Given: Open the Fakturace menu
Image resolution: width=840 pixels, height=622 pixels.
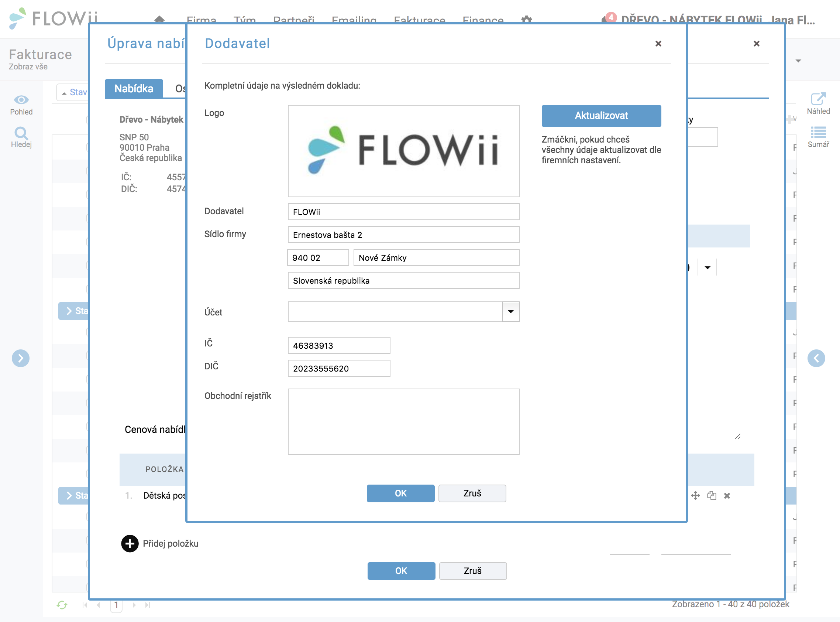Looking at the screenshot, I should tap(419, 20).
